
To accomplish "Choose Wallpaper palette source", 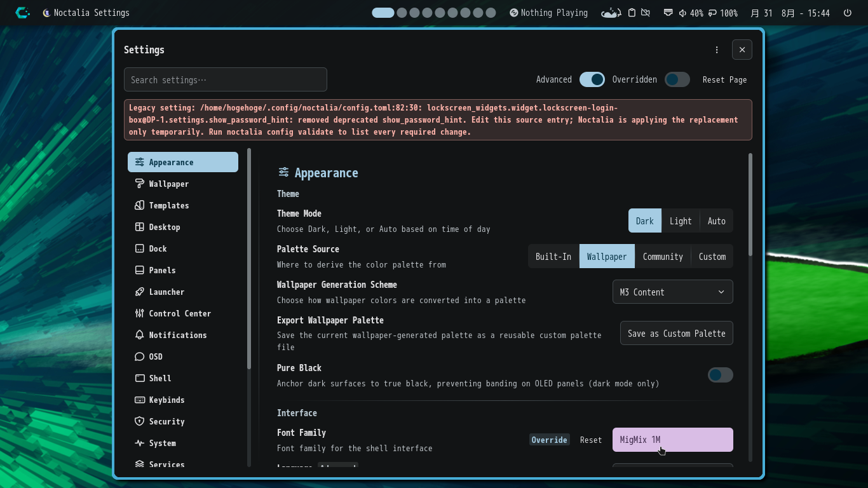I will click(x=607, y=257).
